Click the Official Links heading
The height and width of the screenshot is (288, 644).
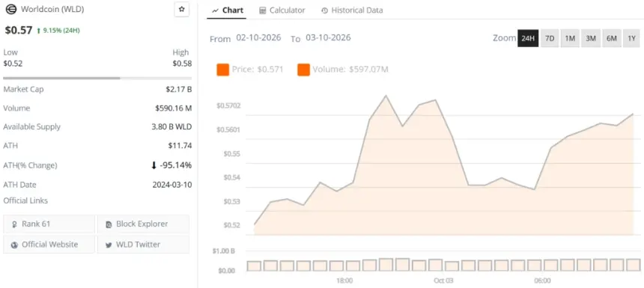pos(25,200)
